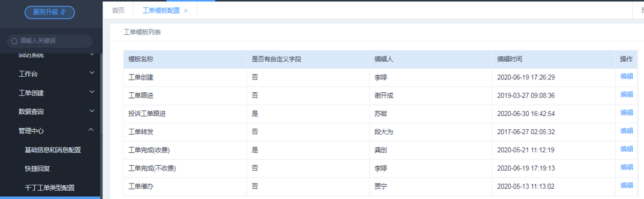Click editor name 谢开成
Viewport: 644px width, 199px height.
[384, 95]
